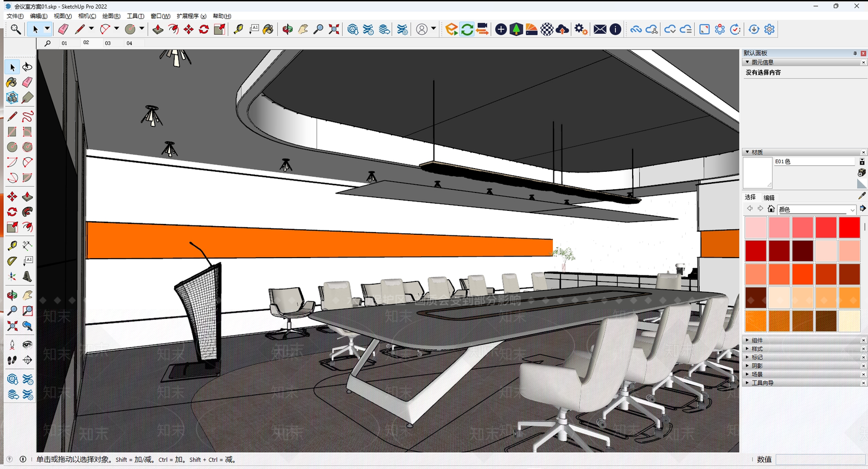Select the Move tool in top toolbar

click(x=188, y=29)
